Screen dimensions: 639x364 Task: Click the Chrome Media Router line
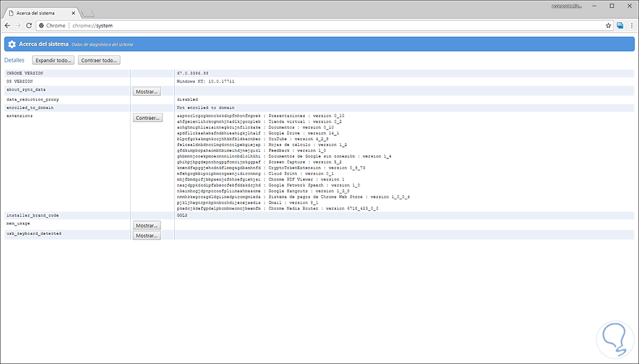pos(277,208)
